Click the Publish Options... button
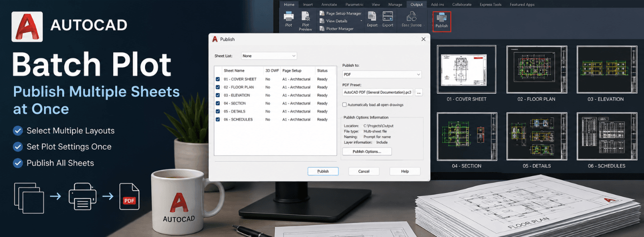 pos(367,152)
